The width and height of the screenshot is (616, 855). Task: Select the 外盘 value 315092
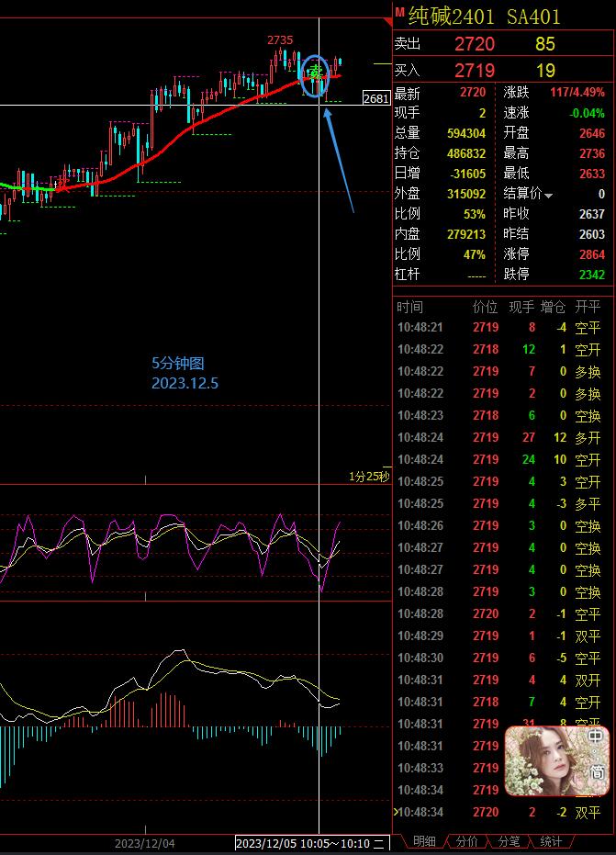coord(466,194)
